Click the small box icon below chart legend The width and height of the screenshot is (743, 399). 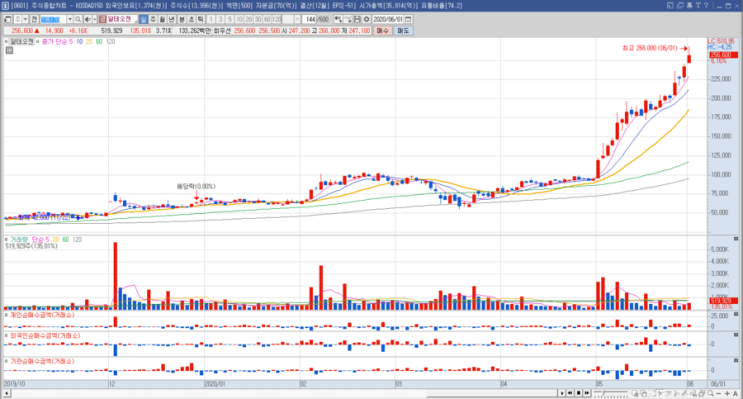[9, 50]
